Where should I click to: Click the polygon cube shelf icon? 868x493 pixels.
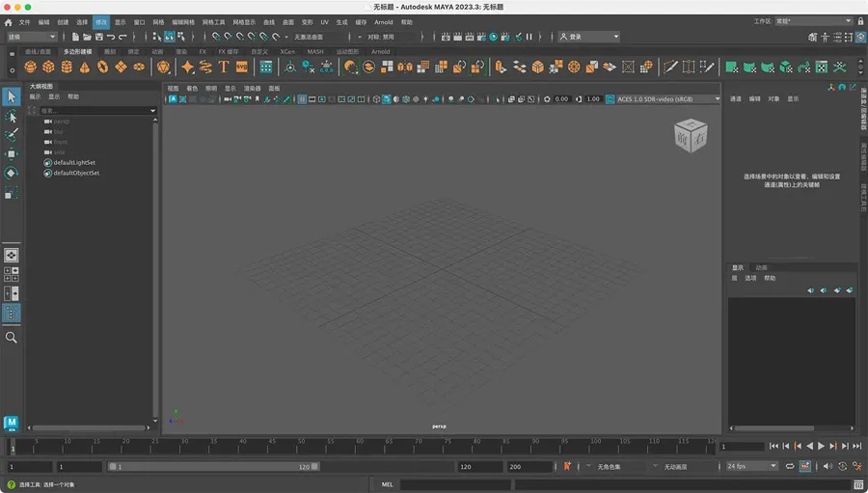49,68
